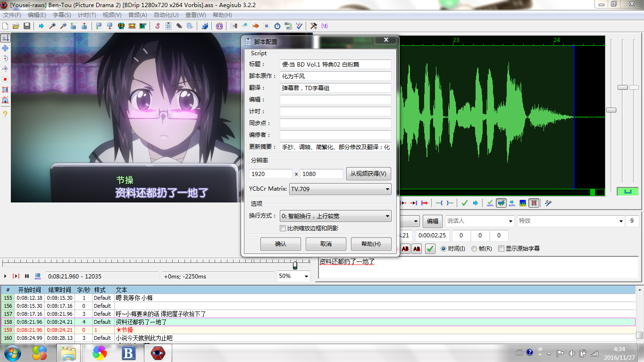
Task: Open the 字幕(S) menu
Action: tap(62, 15)
